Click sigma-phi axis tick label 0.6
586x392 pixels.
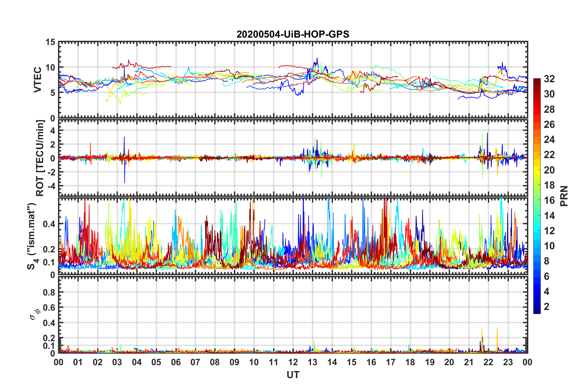[49, 308]
